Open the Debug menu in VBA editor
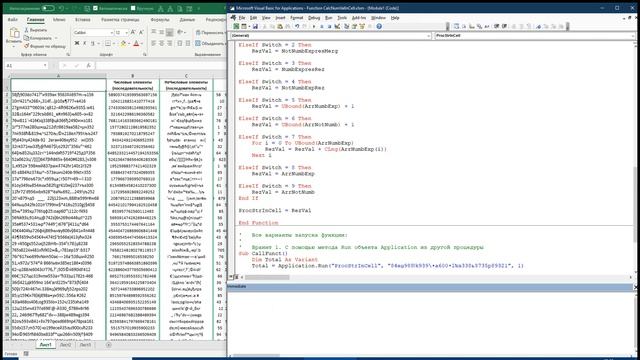The width and height of the screenshot is (640, 360). tap(314, 18)
